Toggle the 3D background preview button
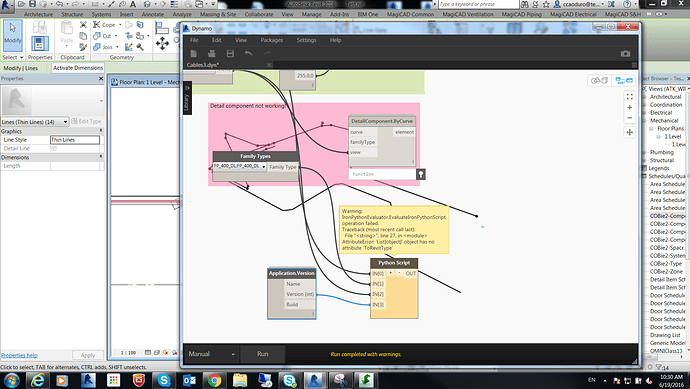 pos(599,81)
